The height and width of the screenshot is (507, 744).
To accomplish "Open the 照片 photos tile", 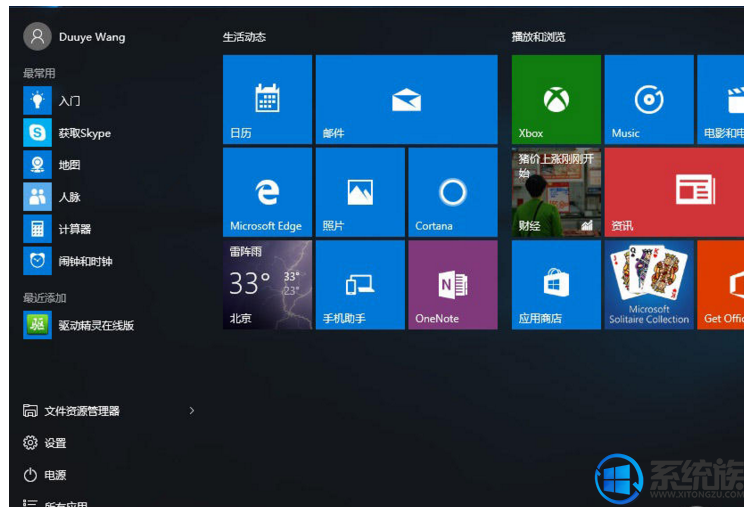I will (360, 192).
